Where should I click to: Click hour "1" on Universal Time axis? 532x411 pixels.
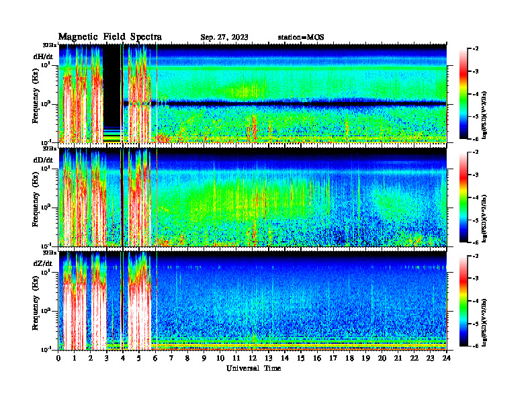coord(75,359)
